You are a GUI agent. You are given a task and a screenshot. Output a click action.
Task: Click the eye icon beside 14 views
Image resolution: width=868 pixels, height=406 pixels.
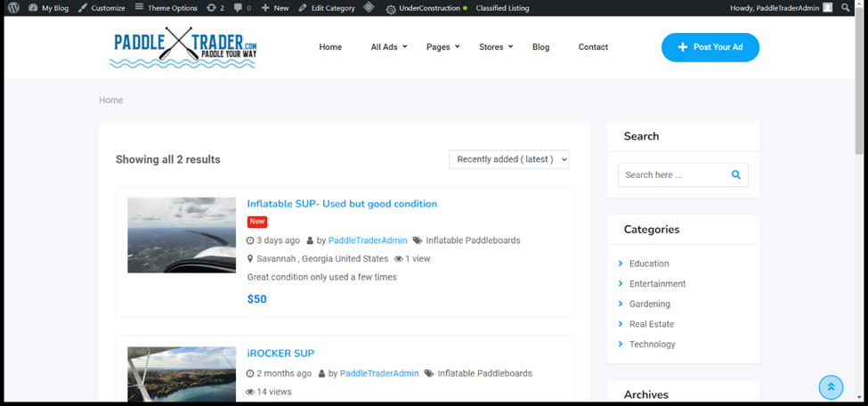[250, 392]
